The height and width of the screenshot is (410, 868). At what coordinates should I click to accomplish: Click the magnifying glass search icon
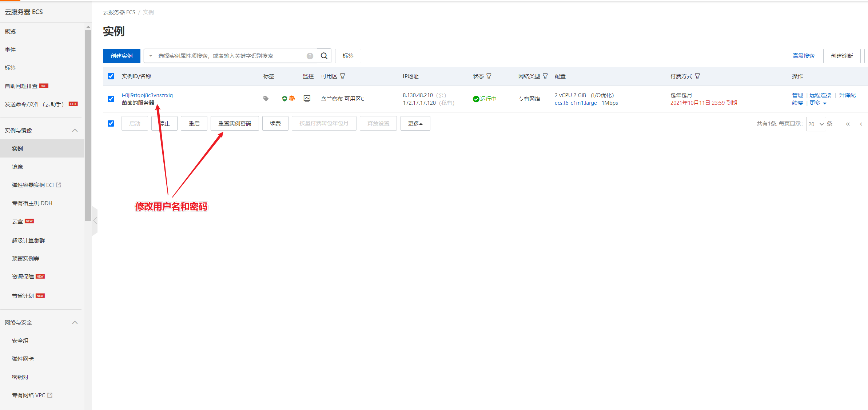(324, 56)
